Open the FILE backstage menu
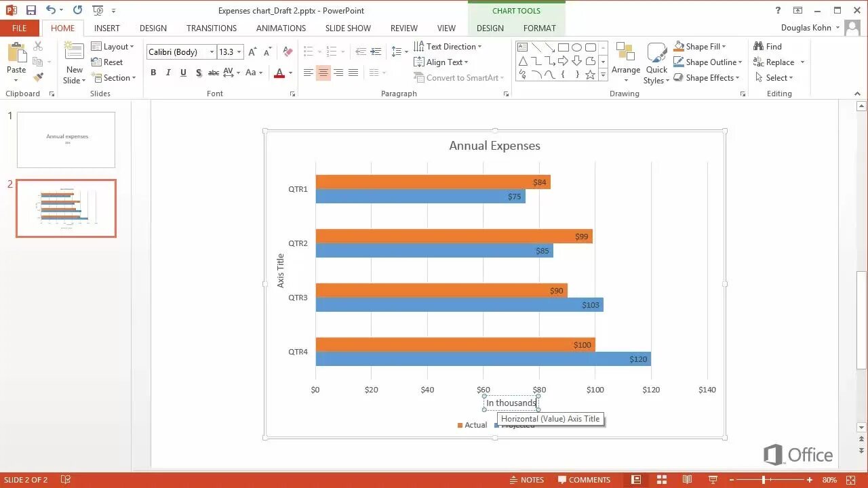 (x=19, y=28)
